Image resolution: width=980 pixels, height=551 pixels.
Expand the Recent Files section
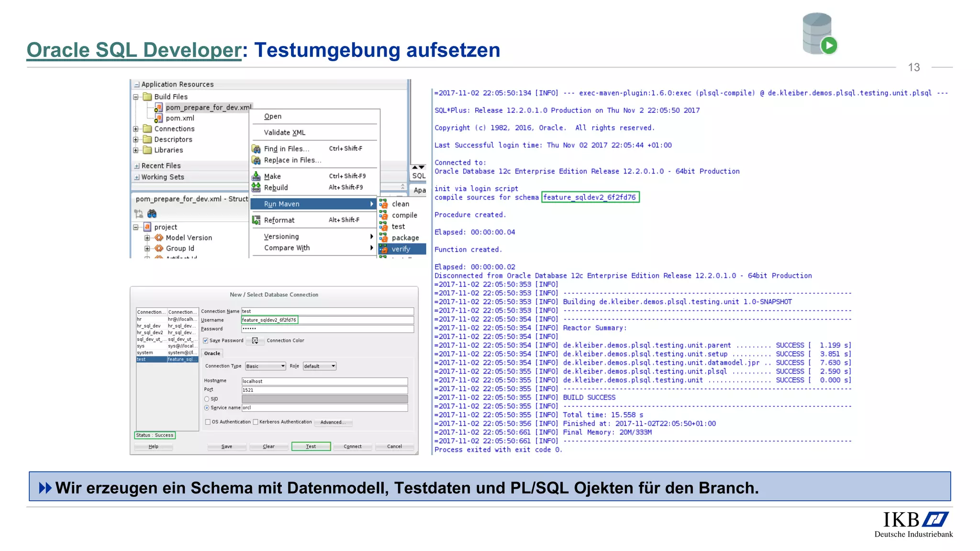[x=137, y=166]
